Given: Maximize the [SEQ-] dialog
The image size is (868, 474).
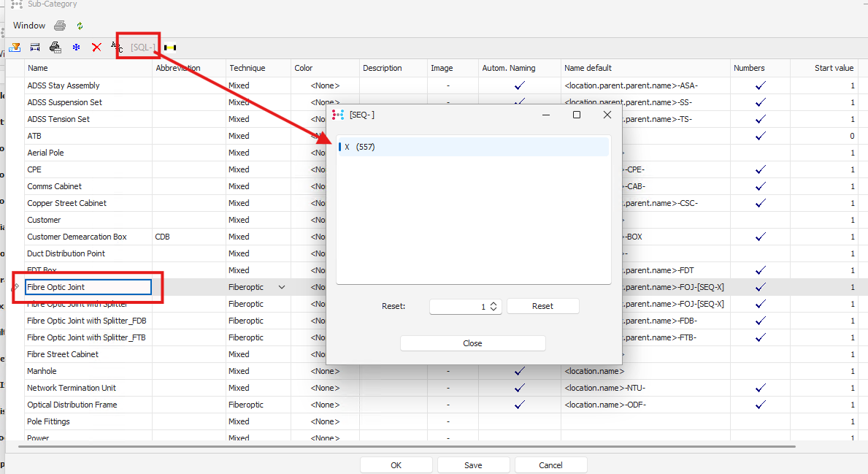Looking at the screenshot, I should coord(576,115).
